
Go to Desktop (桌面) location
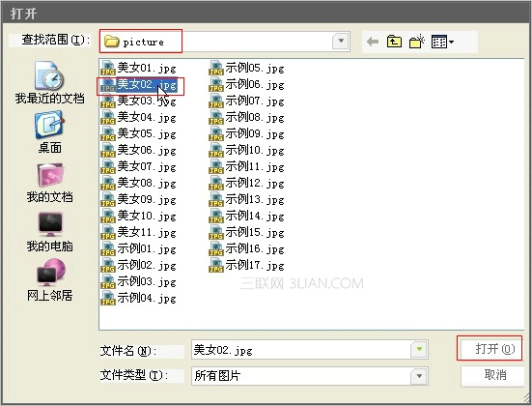[49, 132]
